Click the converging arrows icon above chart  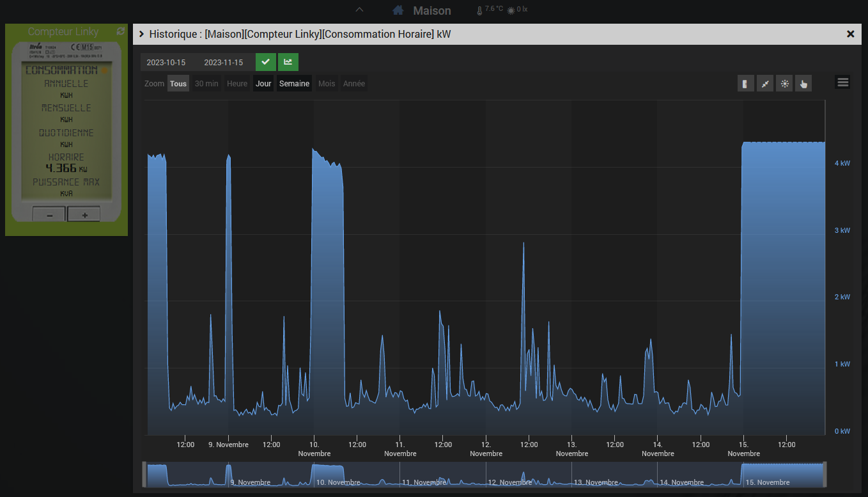tap(765, 83)
